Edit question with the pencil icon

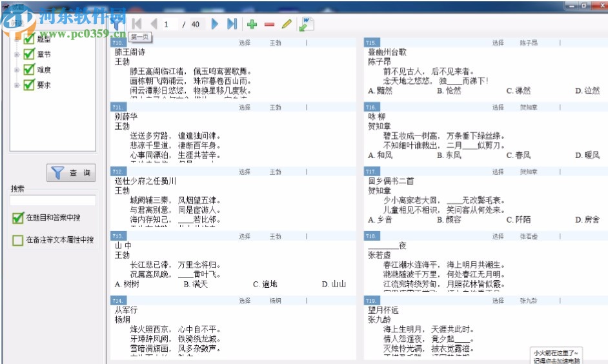pyautogui.click(x=287, y=24)
